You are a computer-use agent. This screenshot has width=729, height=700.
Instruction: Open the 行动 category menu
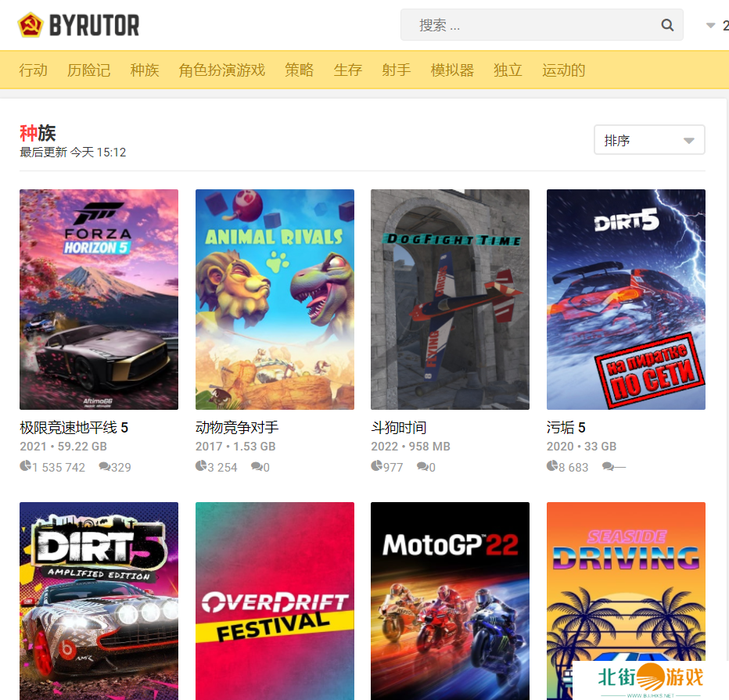point(34,70)
